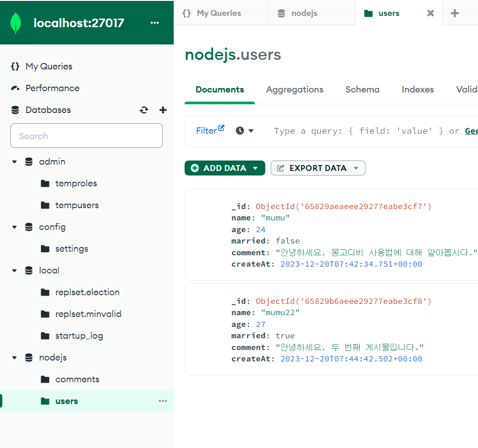
Task: Click the localhost:27017 connection title
Action: pos(78,23)
